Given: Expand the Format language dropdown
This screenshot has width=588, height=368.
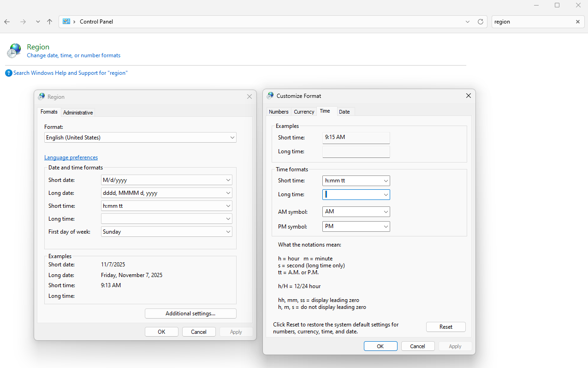Looking at the screenshot, I should point(232,138).
